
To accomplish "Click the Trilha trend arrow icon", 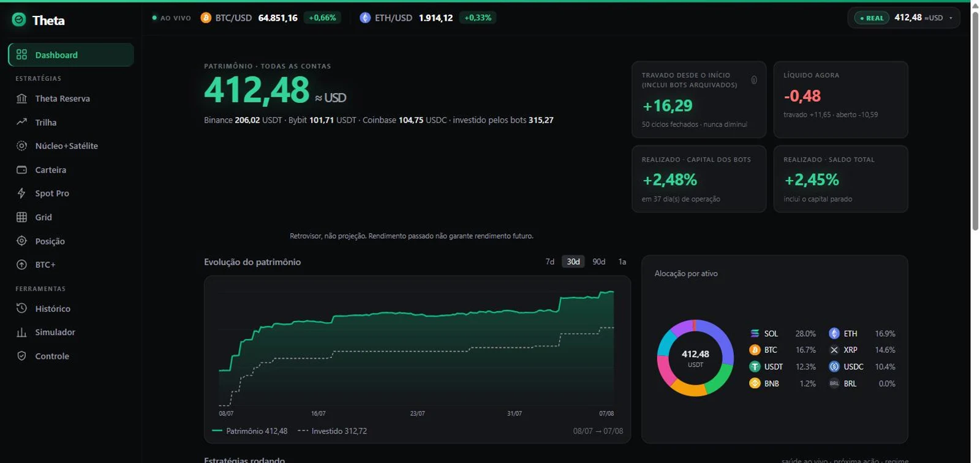I will (x=21, y=122).
